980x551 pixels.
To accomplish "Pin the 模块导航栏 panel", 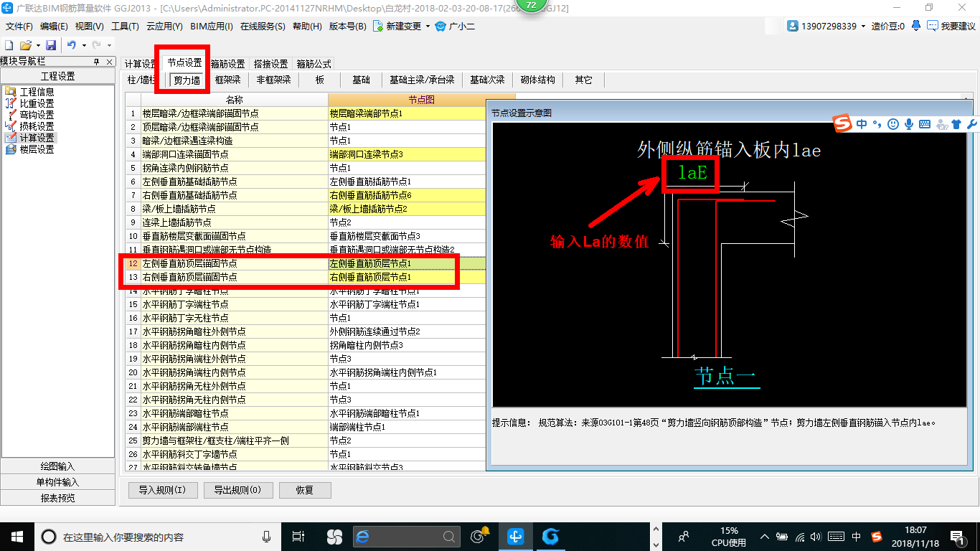I will tap(96, 62).
